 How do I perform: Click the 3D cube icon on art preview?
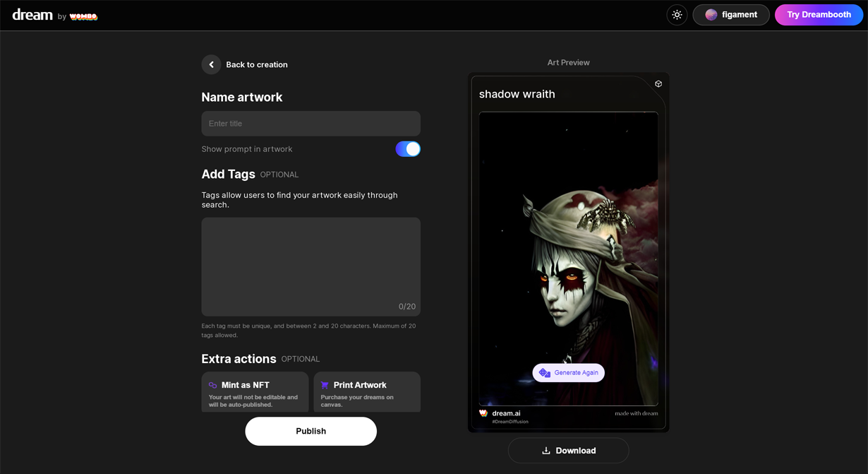tap(658, 84)
